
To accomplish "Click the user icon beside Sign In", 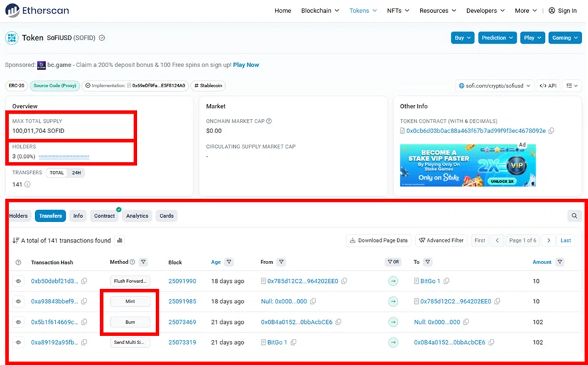I will pos(552,11).
